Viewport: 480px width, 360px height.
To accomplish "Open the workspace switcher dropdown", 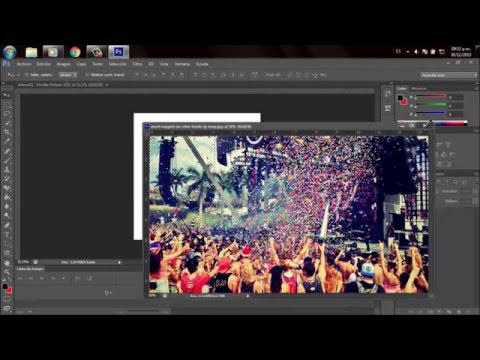I will point(448,75).
